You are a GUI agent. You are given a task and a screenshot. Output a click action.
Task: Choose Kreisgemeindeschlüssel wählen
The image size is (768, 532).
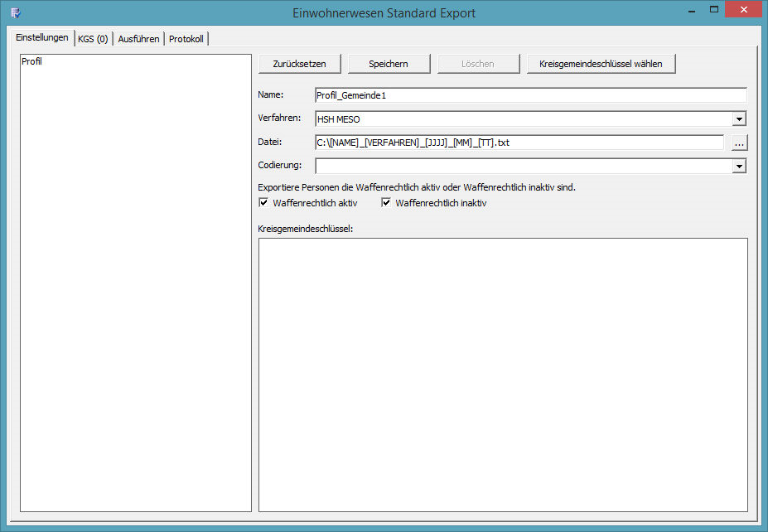pyautogui.click(x=601, y=64)
